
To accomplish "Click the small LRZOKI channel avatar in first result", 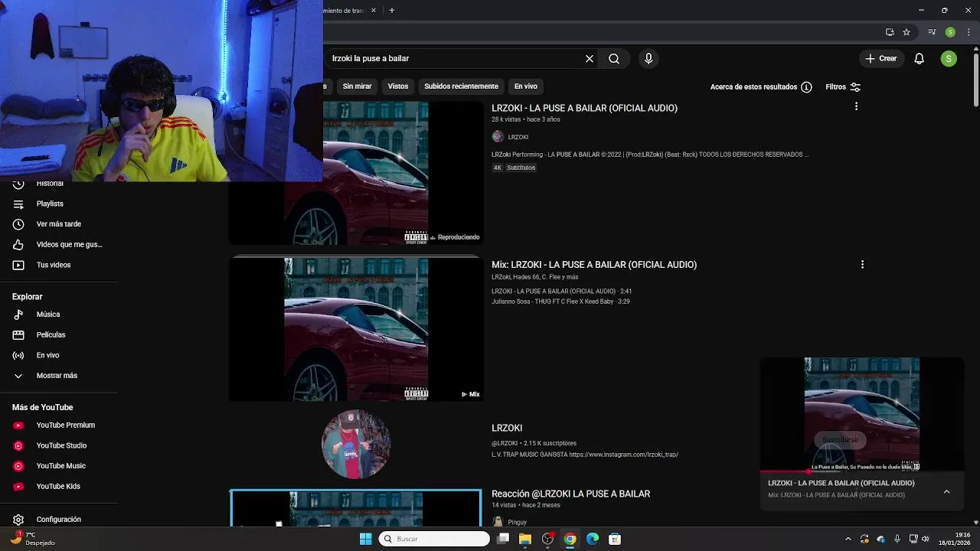I will tap(498, 137).
